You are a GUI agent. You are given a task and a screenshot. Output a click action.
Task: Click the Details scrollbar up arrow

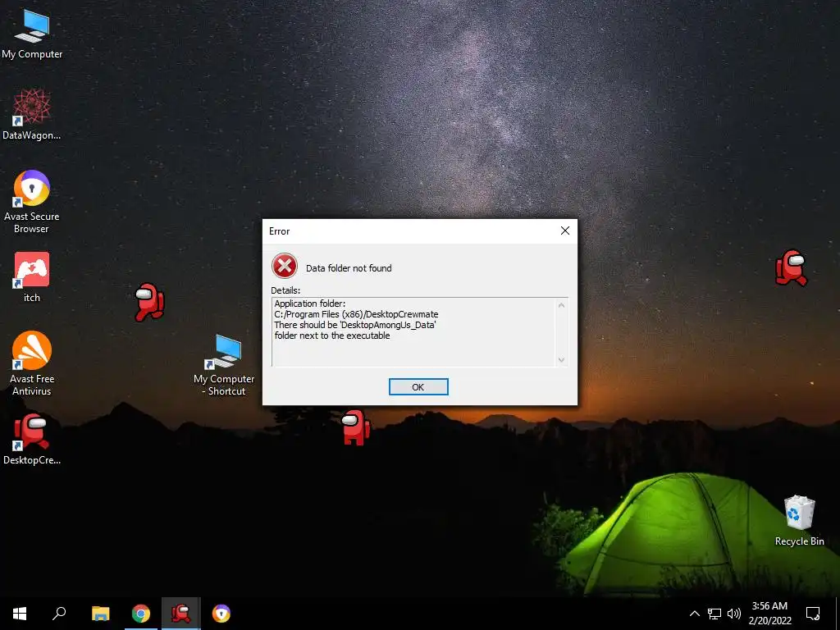click(x=561, y=305)
